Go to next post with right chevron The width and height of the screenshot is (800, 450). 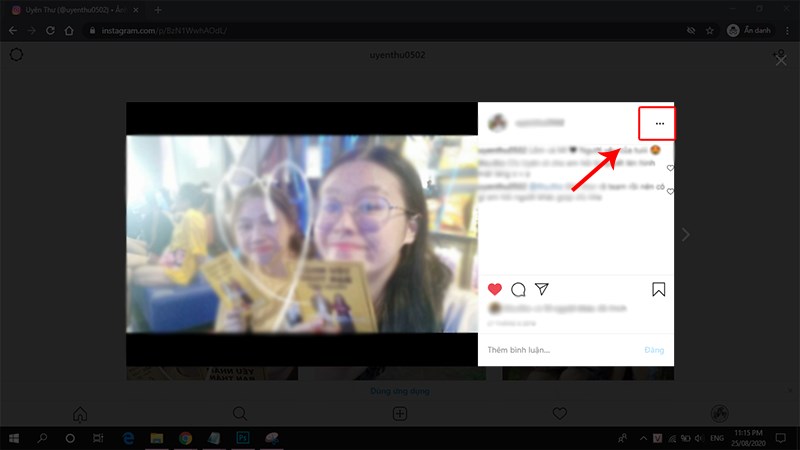[686, 235]
